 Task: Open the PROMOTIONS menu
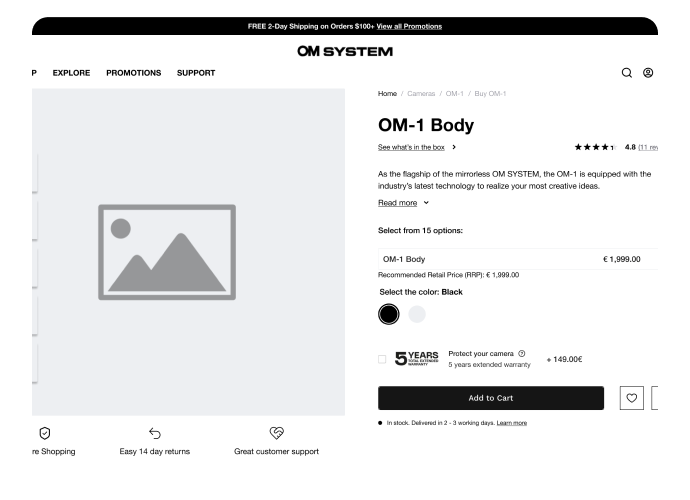point(134,73)
